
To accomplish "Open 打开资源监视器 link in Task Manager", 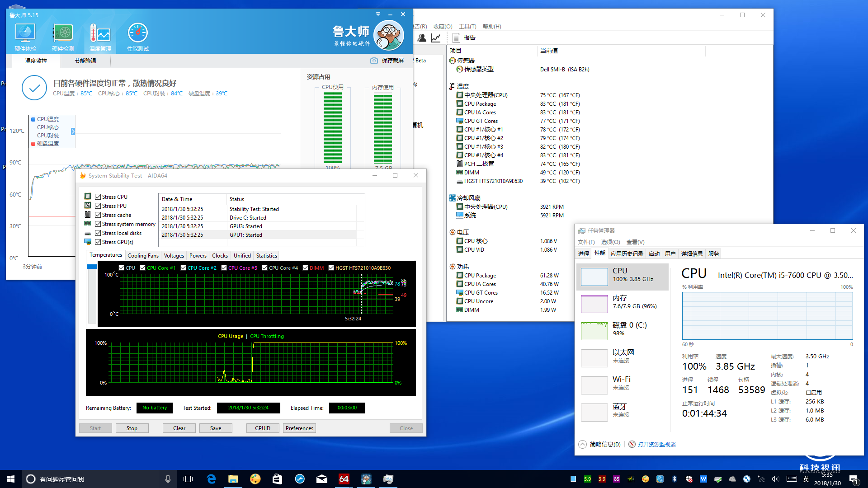I will 656,444.
